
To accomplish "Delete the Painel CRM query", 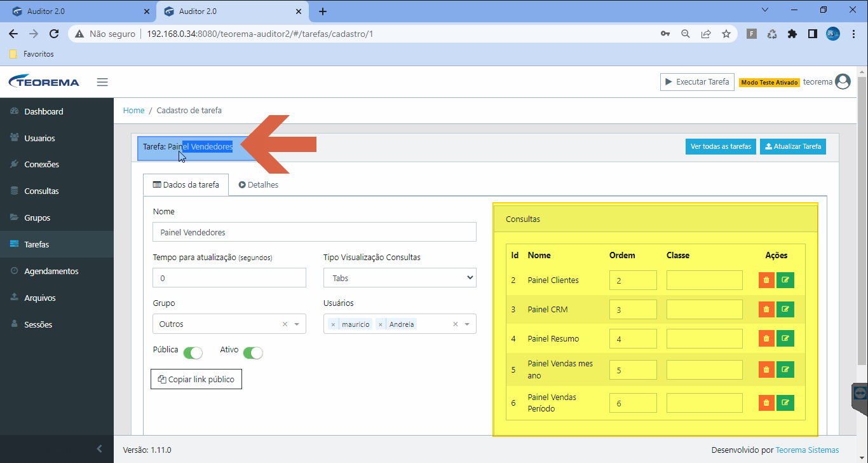I will click(x=766, y=309).
